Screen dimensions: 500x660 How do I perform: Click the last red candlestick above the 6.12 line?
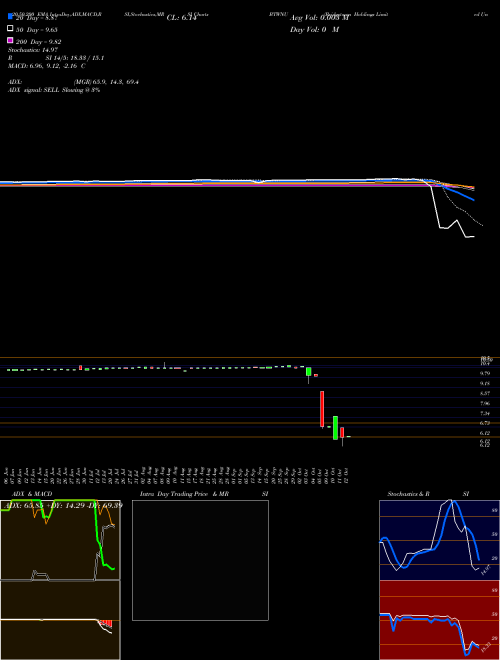point(342,432)
